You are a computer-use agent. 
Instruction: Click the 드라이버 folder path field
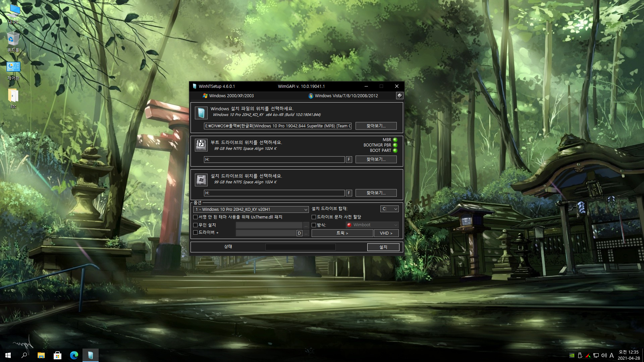click(x=266, y=233)
